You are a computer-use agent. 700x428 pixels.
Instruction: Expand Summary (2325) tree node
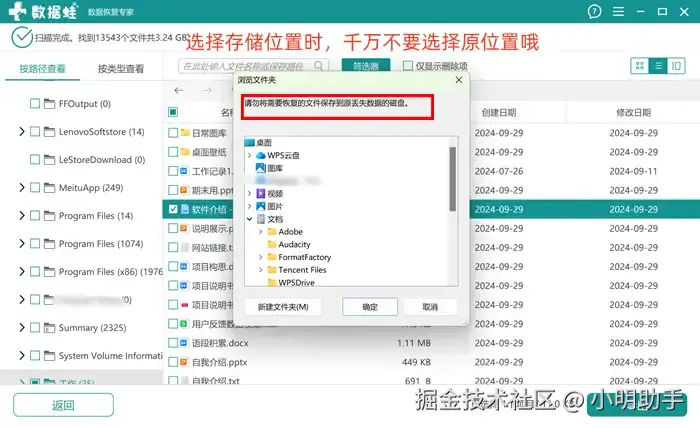click(21, 328)
